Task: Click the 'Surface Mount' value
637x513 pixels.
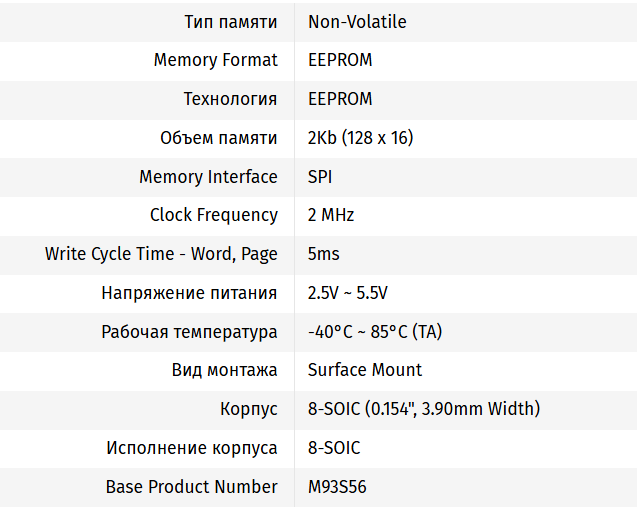Action: 365,370
